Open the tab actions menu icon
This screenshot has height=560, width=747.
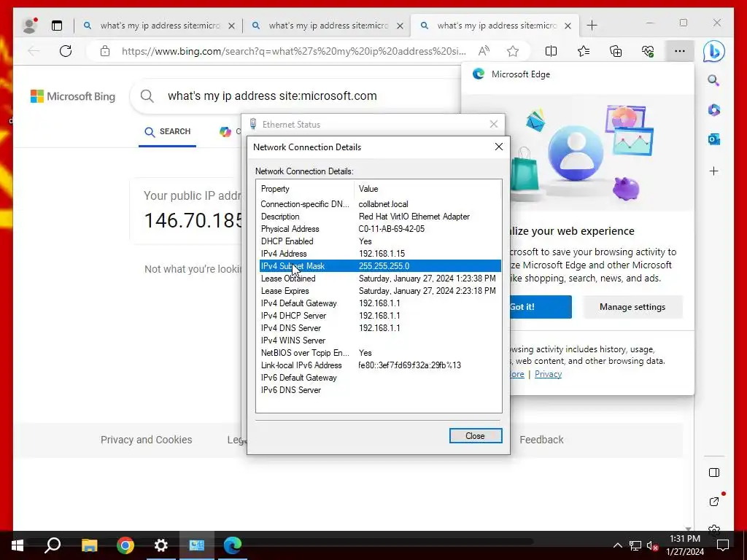click(x=57, y=26)
